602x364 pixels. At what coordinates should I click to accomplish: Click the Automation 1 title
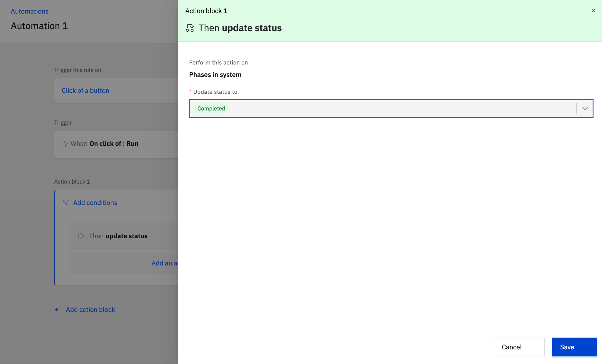click(x=39, y=26)
